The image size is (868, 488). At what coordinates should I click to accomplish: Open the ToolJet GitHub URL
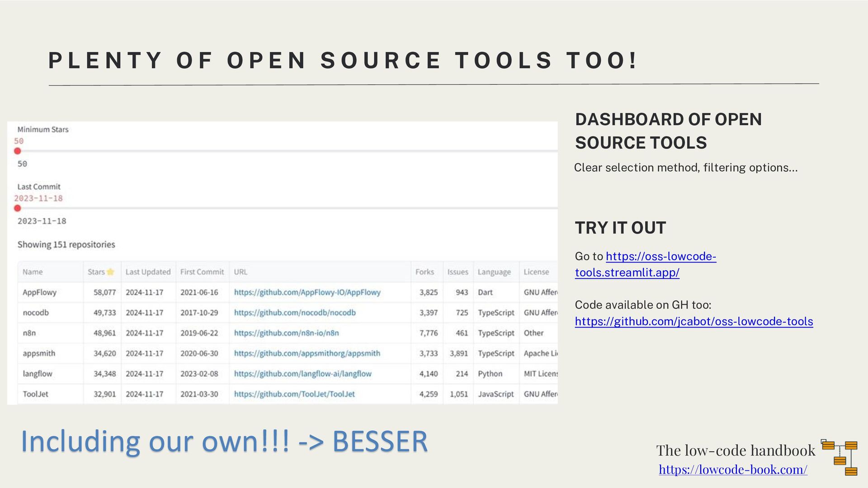coord(294,394)
